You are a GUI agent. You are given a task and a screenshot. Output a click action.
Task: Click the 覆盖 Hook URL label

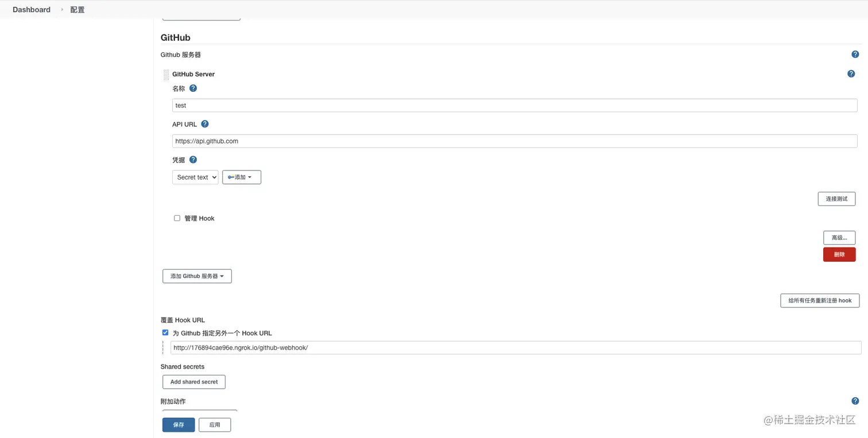(x=183, y=320)
